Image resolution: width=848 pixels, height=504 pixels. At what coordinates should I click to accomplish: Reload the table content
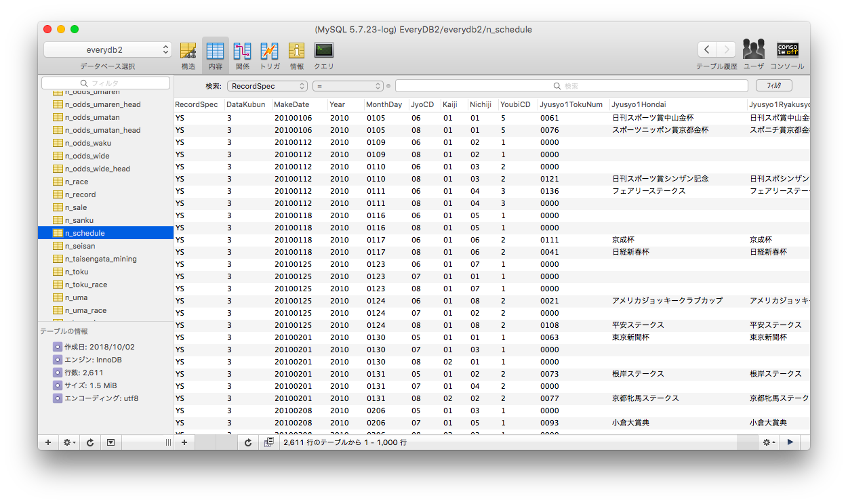tap(248, 442)
